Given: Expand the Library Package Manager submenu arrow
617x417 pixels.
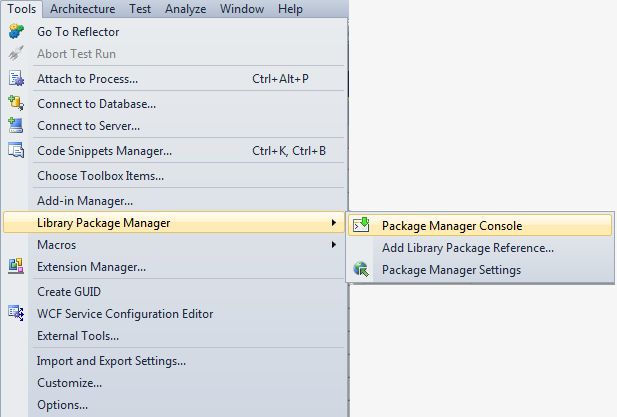Looking at the screenshot, I should (333, 222).
